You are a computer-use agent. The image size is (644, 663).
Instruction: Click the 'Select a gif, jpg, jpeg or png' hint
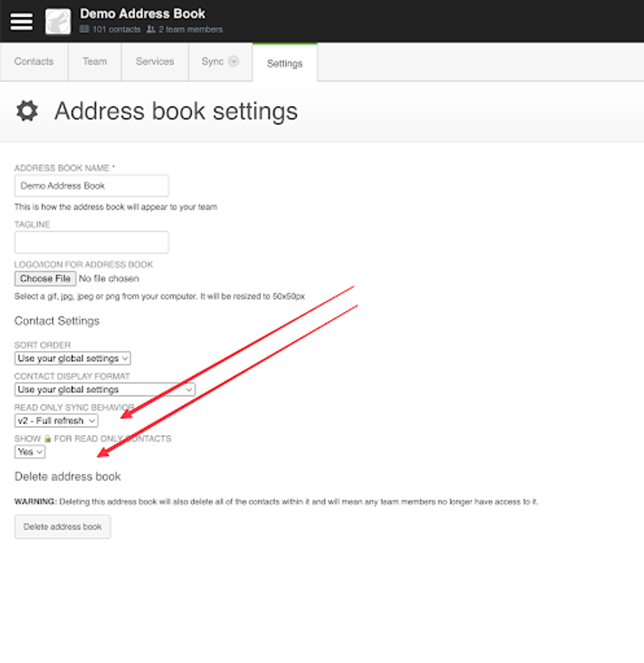160,296
